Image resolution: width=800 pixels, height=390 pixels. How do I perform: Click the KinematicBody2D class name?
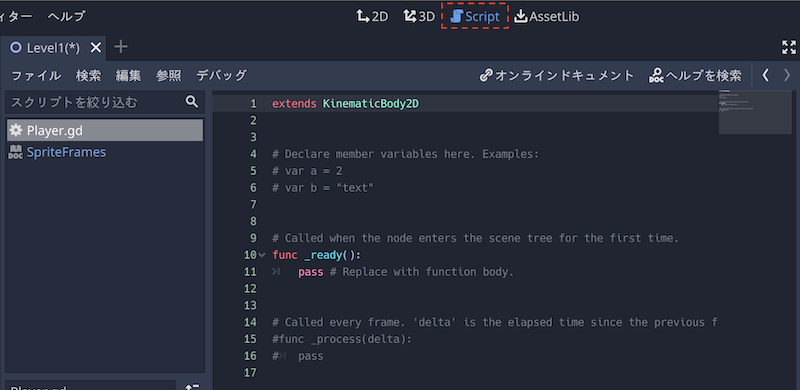tap(371, 104)
